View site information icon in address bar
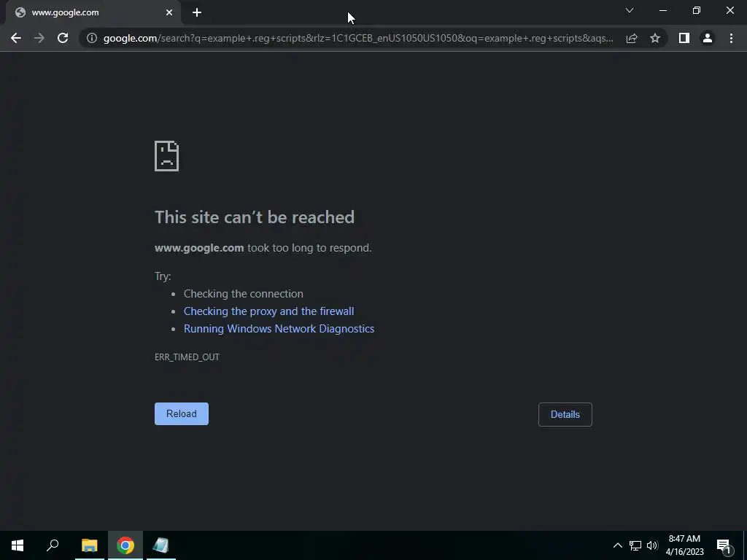This screenshot has width=747, height=560. pos(92,38)
